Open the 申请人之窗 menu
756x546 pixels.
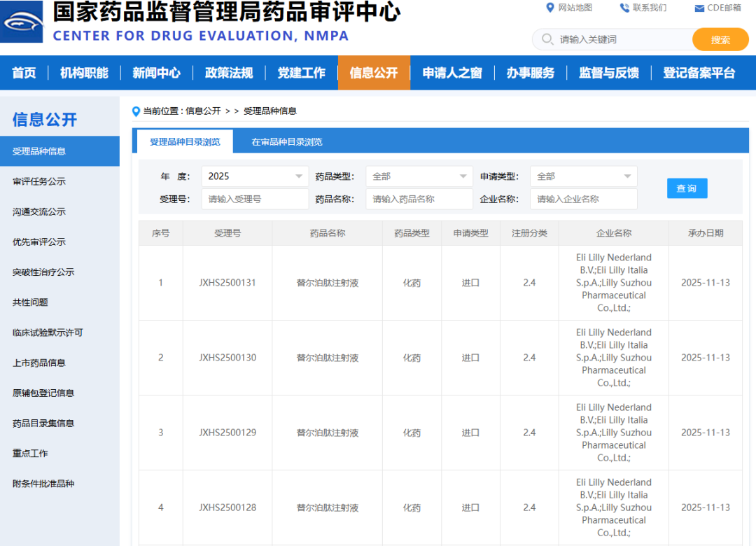tap(452, 73)
